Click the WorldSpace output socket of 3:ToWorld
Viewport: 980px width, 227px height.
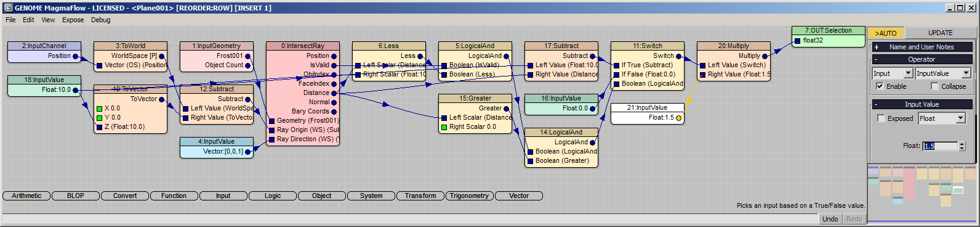162,56
